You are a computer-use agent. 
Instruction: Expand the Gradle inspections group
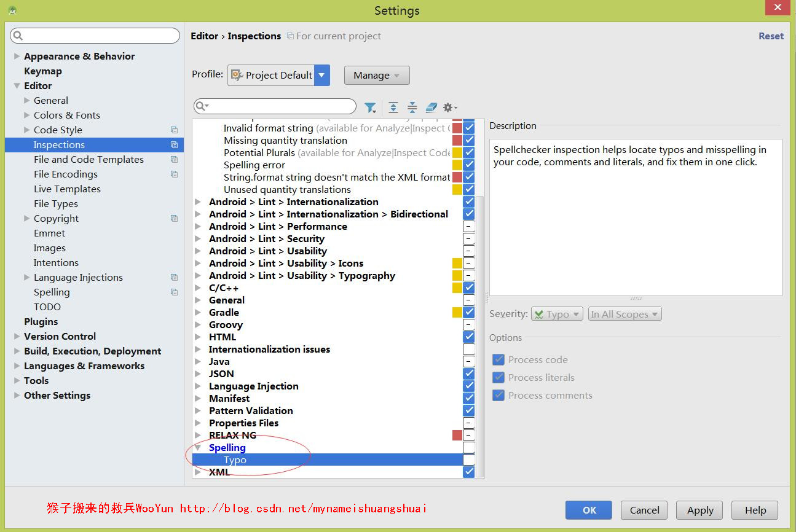197,312
